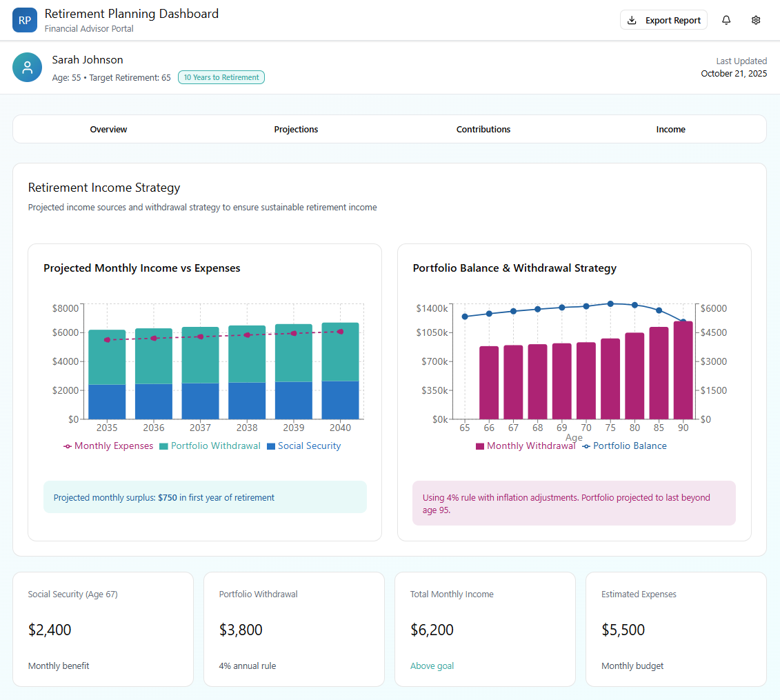The height and width of the screenshot is (700, 780).
Task: Toggle the Portfolio Withdrawal series visibility
Action: 210,446
